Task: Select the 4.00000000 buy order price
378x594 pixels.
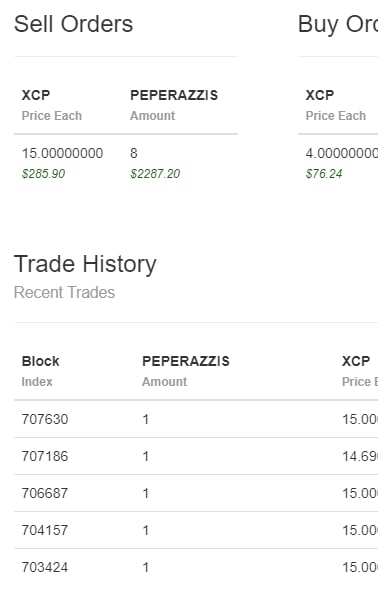Action: pyautogui.click(x=342, y=153)
